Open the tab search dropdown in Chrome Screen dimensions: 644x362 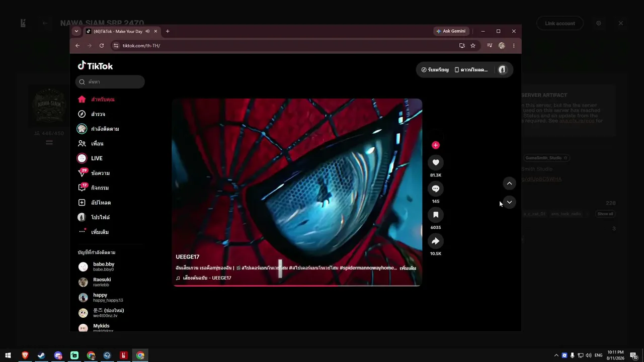pyautogui.click(x=76, y=31)
